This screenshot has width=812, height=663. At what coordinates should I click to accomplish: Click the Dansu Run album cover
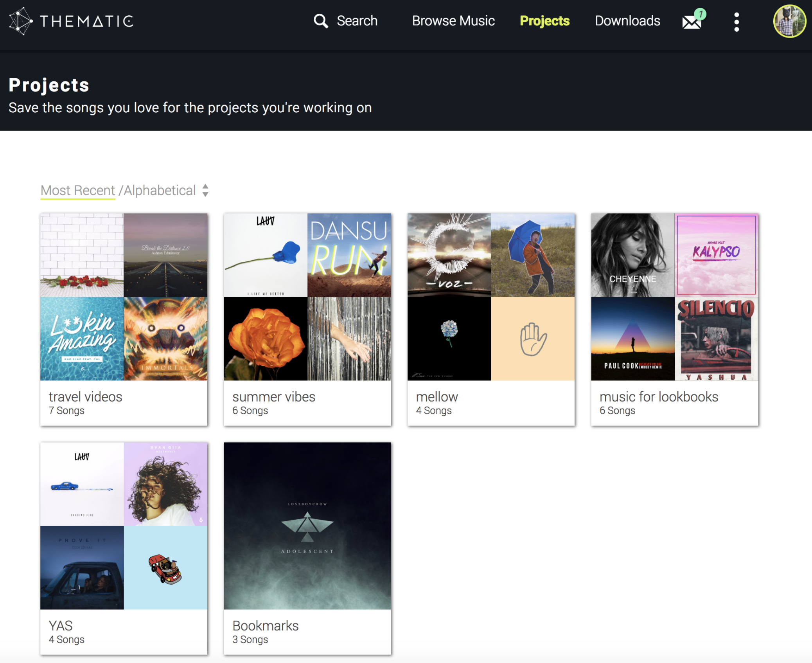click(x=349, y=255)
